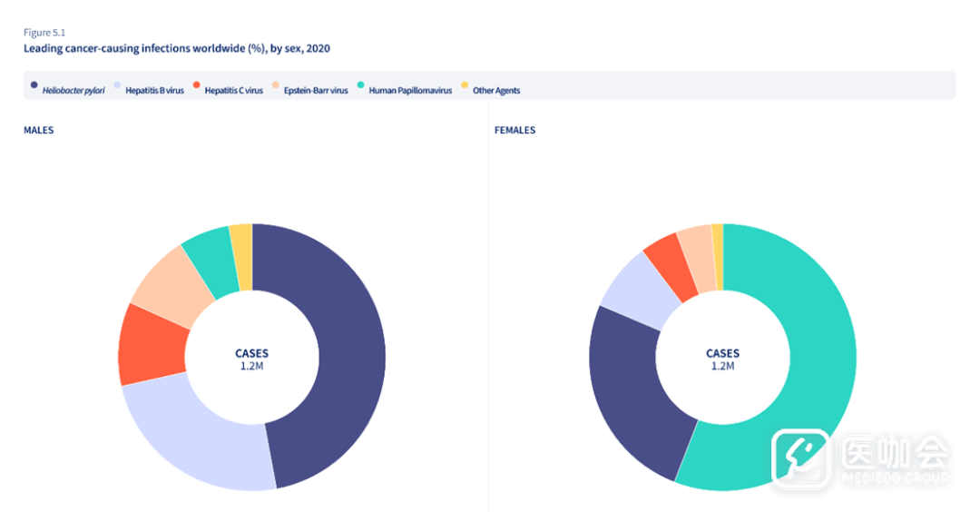Click the Helicobacter pylori legend dot
This screenshot has height=512, width=980.
[34, 84]
